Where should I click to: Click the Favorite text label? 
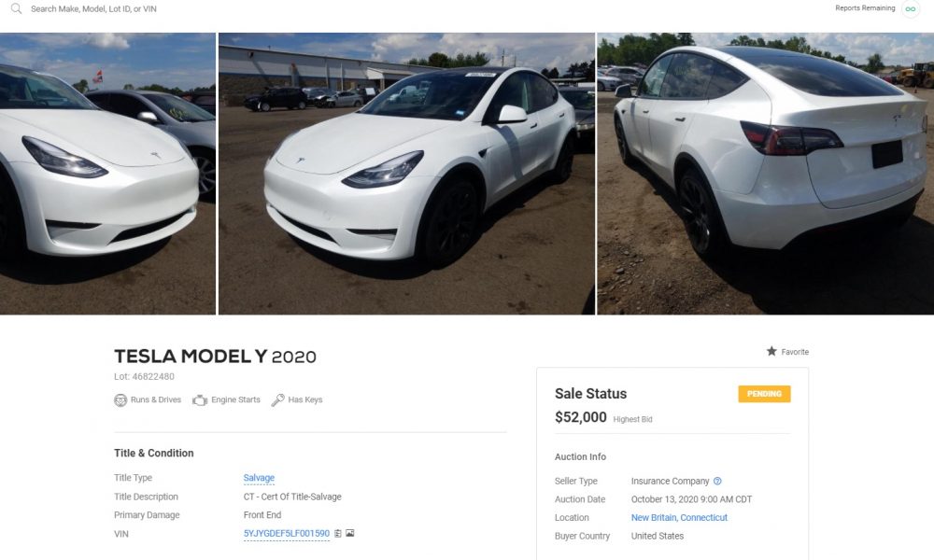[x=795, y=352]
